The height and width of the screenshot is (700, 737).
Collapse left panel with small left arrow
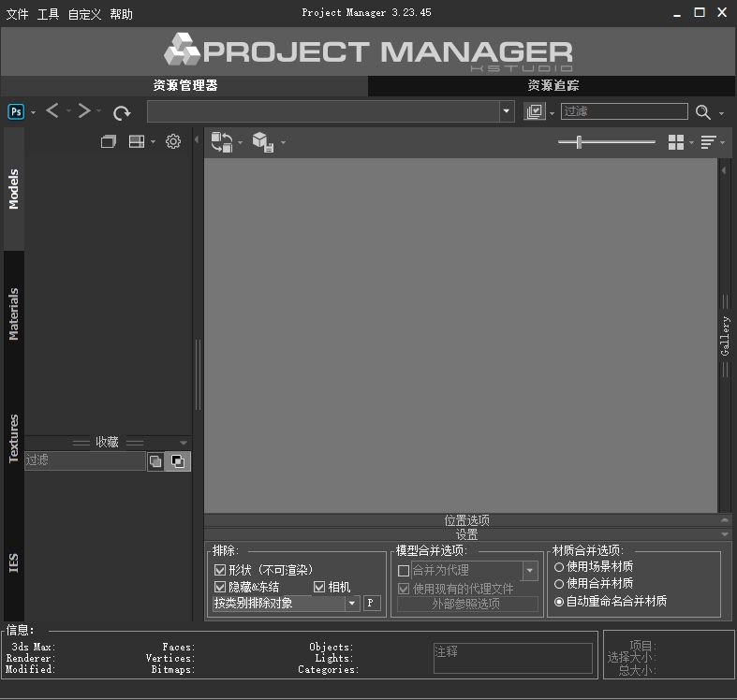pyautogui.click(x=197, y=139)
